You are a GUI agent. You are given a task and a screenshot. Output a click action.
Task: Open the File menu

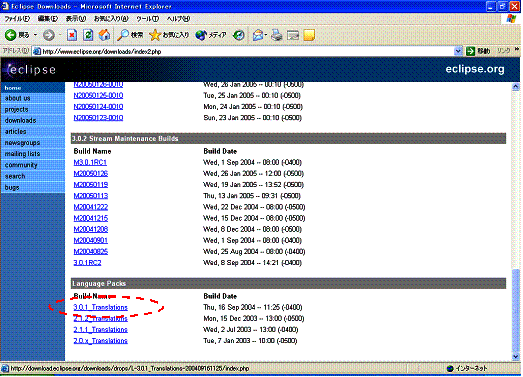(x=17, y=19)
